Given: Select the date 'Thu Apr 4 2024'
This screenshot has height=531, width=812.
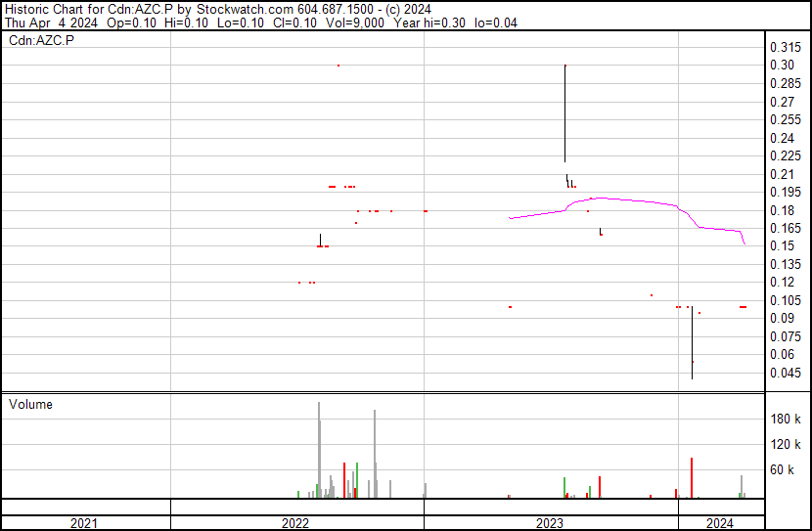Looking at the screenshot, I should [51, 22].
